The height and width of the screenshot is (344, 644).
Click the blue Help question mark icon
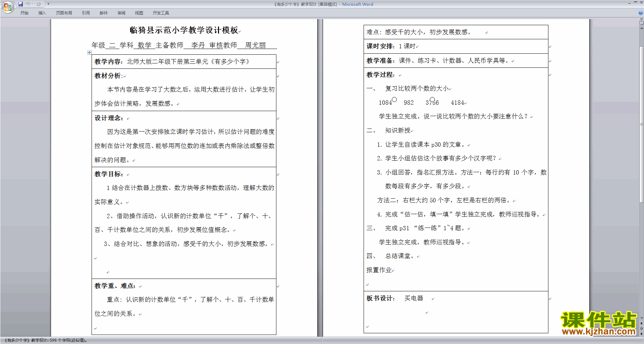tap(641, 13)
